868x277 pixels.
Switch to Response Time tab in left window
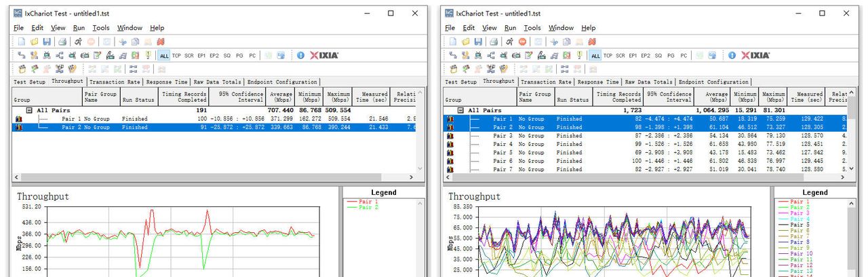pyautogui.click(x=167, y=82)
